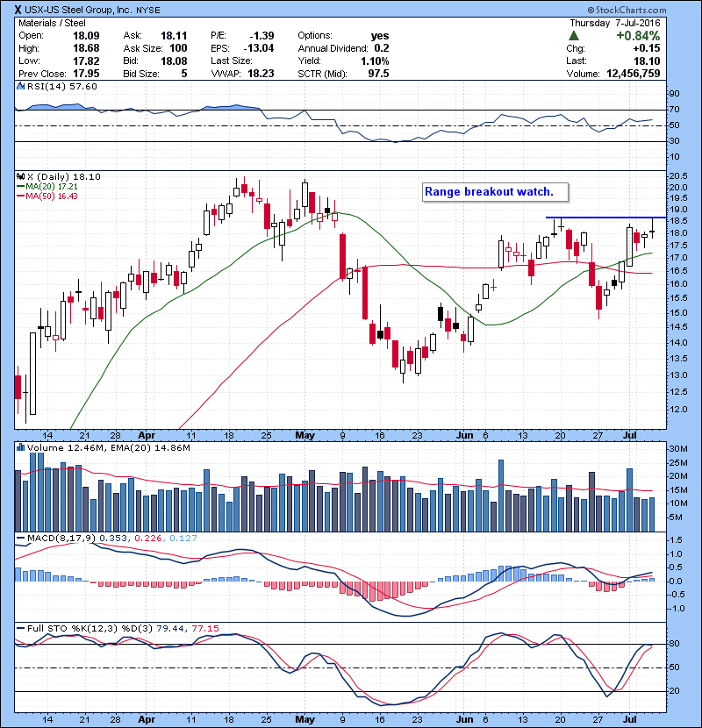Screen dimensions: 702x728
Task: Click the RSI indicator icon beside RSI(14)
Action: (x=20, y=86)
